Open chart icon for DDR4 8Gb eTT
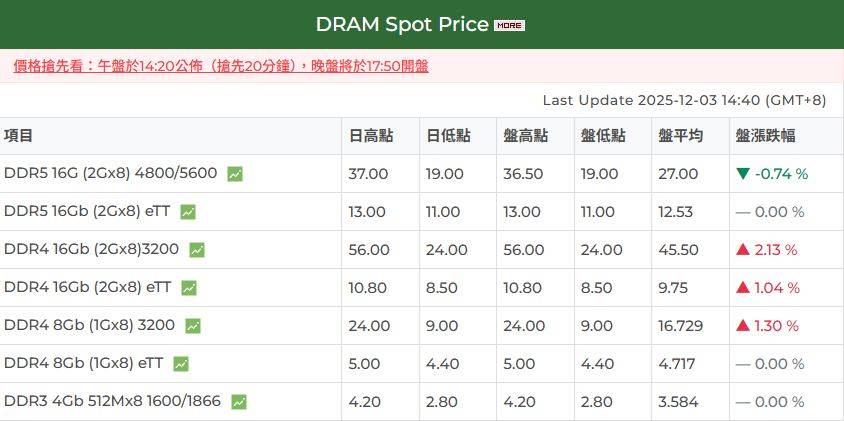Image resolution: width=844 pixels, height=421 pixels. (x=181, y=364)
